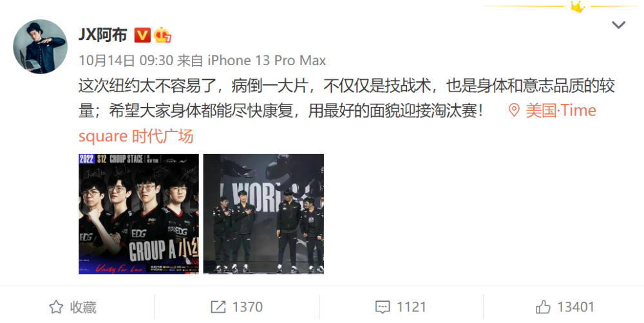The width and height of the screenshot is (644, 323).
Task: Click the 13401 likes count
Action: coord(575,307)
